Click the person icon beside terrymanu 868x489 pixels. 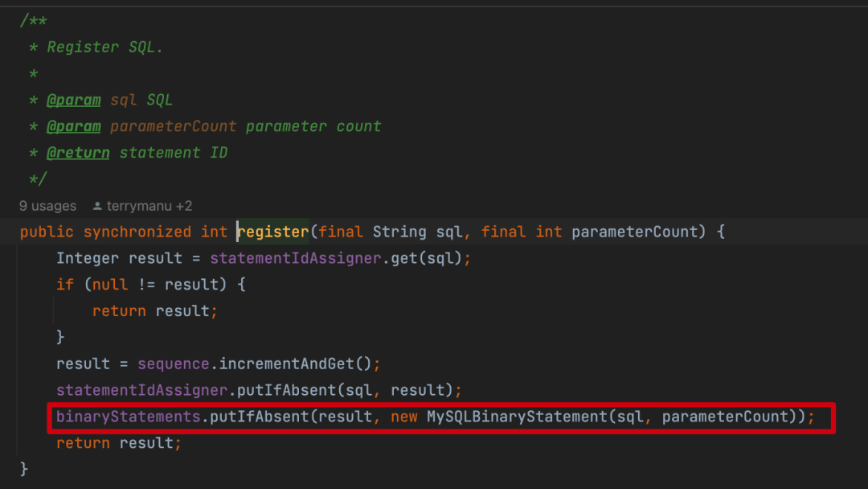click(x=97, y=206)
